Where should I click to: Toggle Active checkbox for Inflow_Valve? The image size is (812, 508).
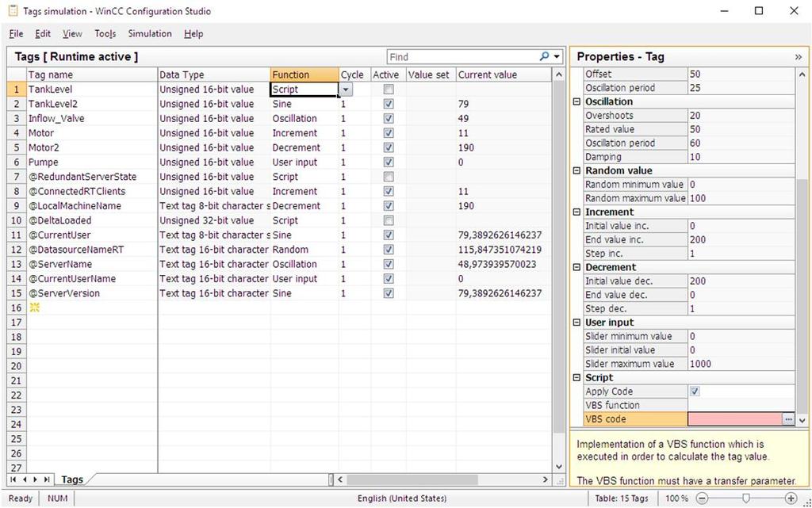[x=389, y=118]
